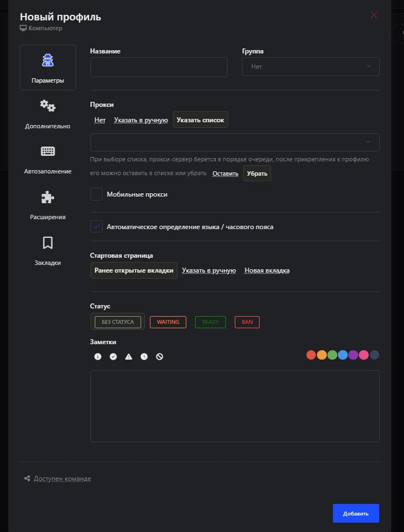
Task: Open the Автозаполнение keyboard section
Action: 48,160
